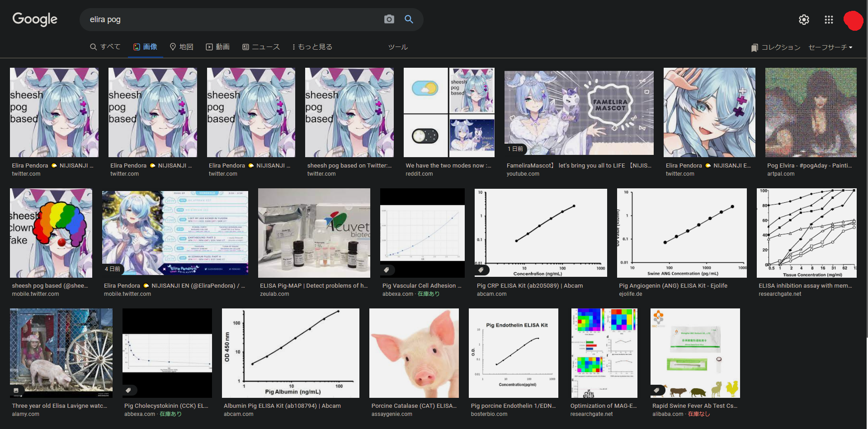Click 'ELISA inhibition assay with mem...' caption
868x429 pixels.
click(805, 286)
